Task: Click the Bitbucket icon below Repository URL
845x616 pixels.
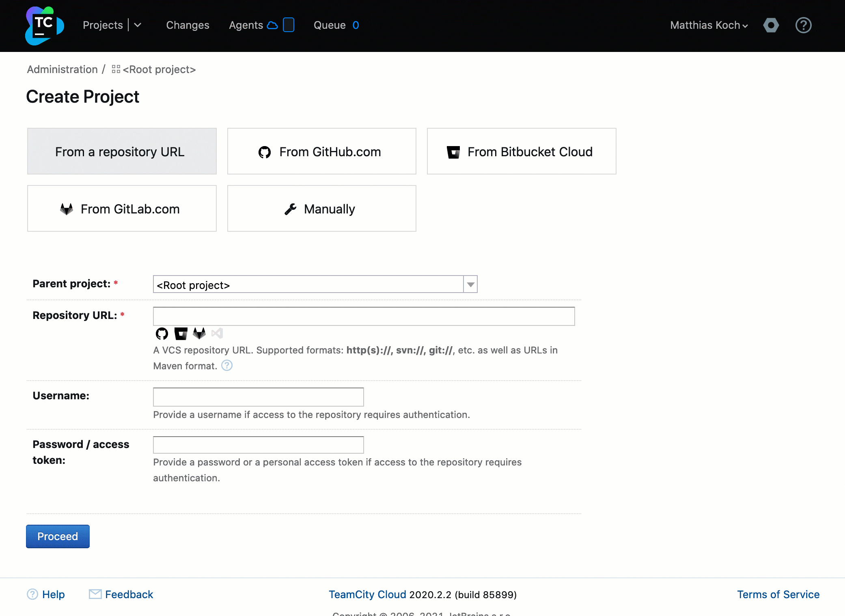Action: pyautogui.click(x=181, y=334)
